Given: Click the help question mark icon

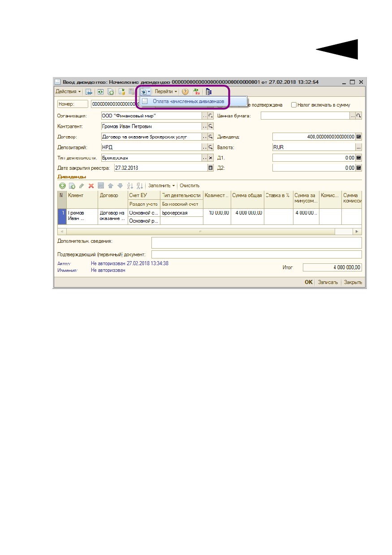Looking at the screenshot, I should pyautogui.click(x=185, y=91).
